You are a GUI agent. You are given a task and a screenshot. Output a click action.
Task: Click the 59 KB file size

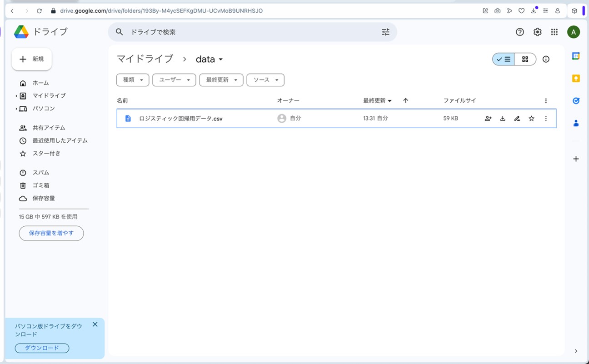pos(451,119)
